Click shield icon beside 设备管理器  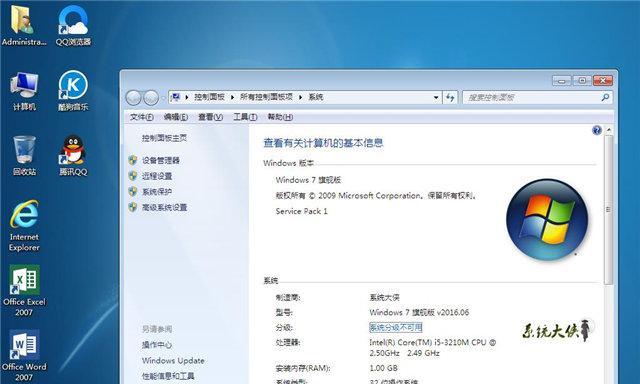click(133, 160)
